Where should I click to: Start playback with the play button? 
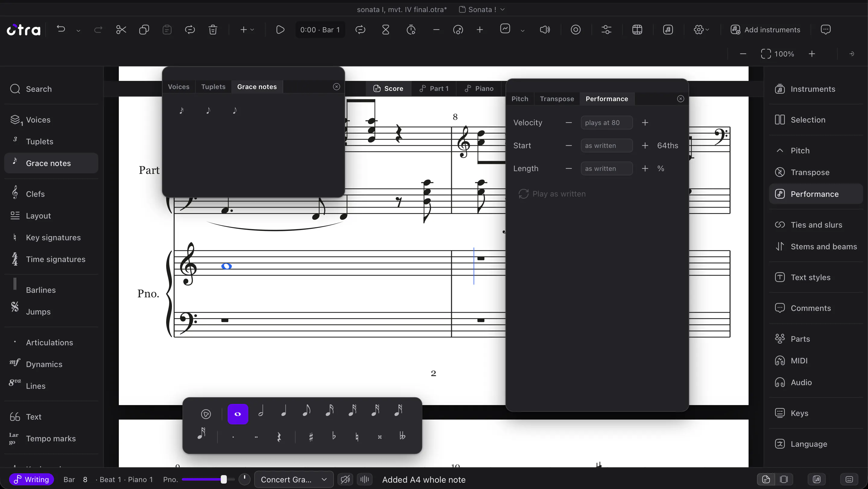[x=280, y=30]
